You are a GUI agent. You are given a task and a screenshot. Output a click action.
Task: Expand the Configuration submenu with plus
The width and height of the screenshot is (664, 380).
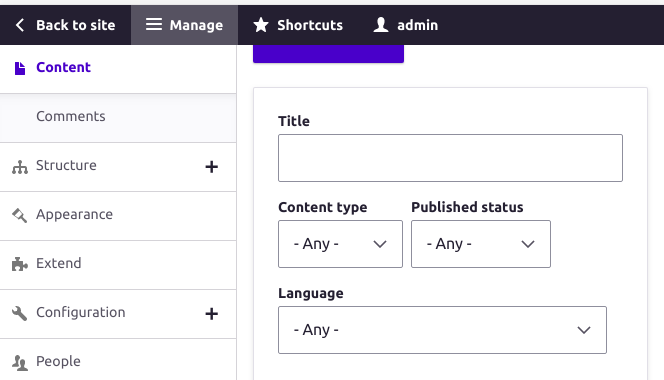pos(212,314)
